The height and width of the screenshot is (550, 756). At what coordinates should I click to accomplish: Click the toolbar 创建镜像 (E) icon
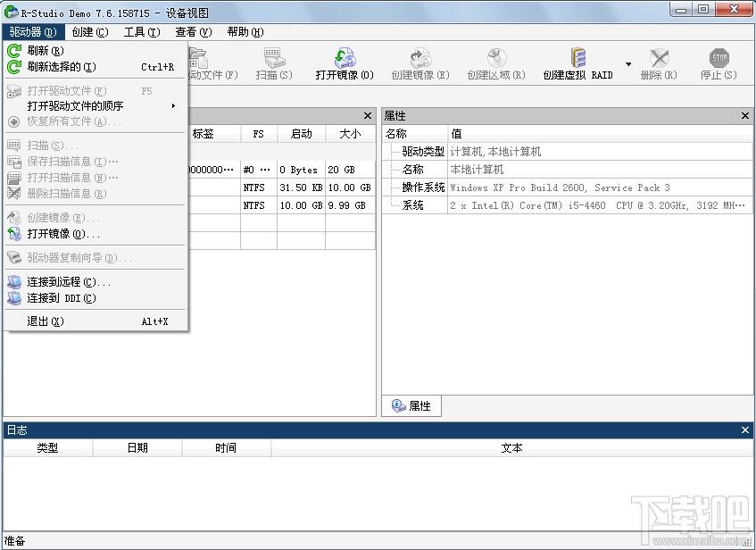point(420,57)
